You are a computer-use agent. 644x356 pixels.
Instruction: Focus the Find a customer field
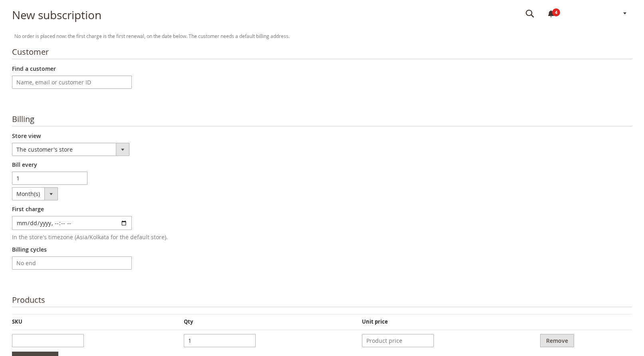pyautogui.click(x=72, y=82)
